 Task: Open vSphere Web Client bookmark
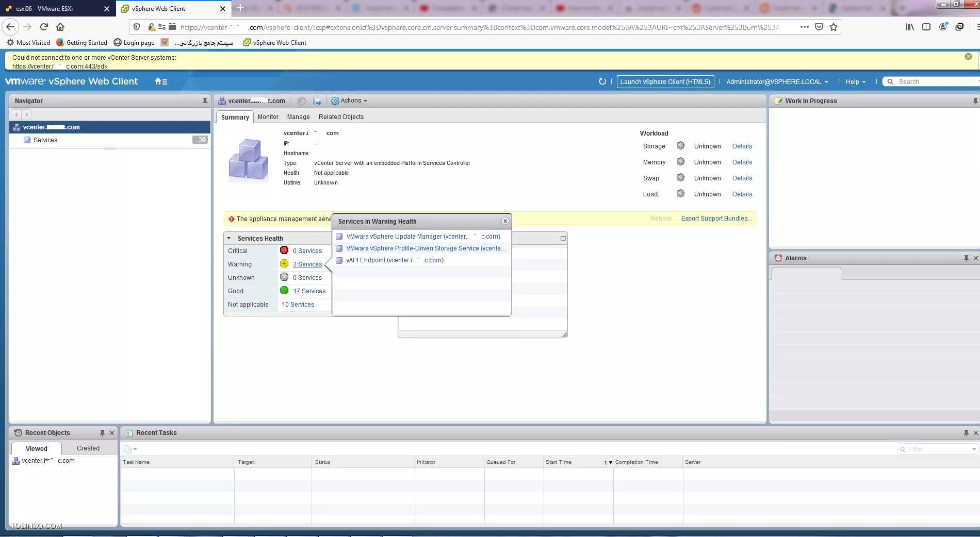pyautogui.click(x=275, y=43)
